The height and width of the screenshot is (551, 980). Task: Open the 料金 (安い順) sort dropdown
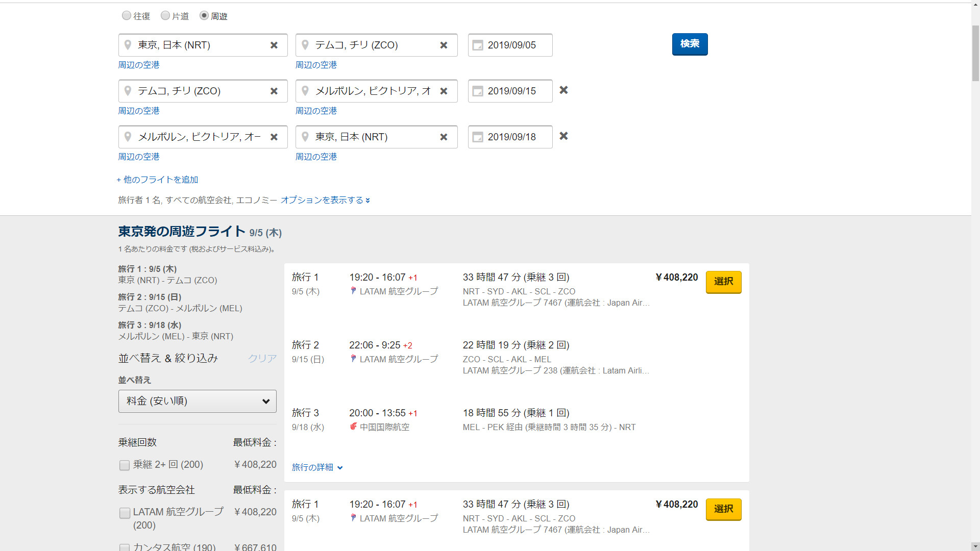(198, 402)
